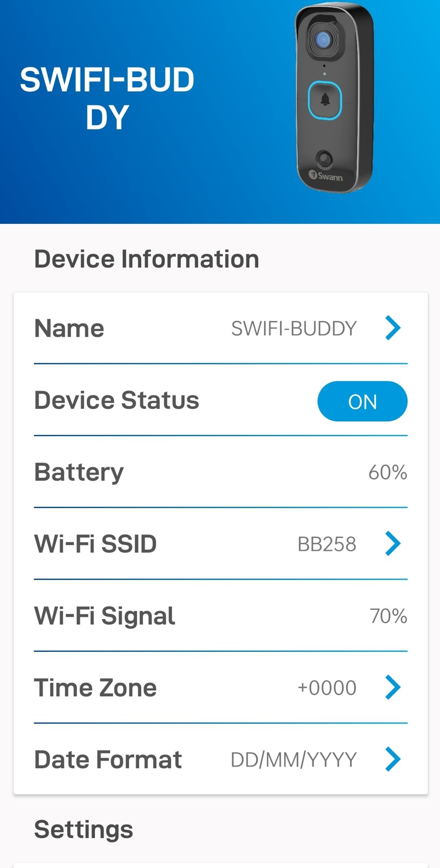The height and width of the screenshot is (868, 440).
Task: Tap the Swann doorbell device image
Action: 334,98
